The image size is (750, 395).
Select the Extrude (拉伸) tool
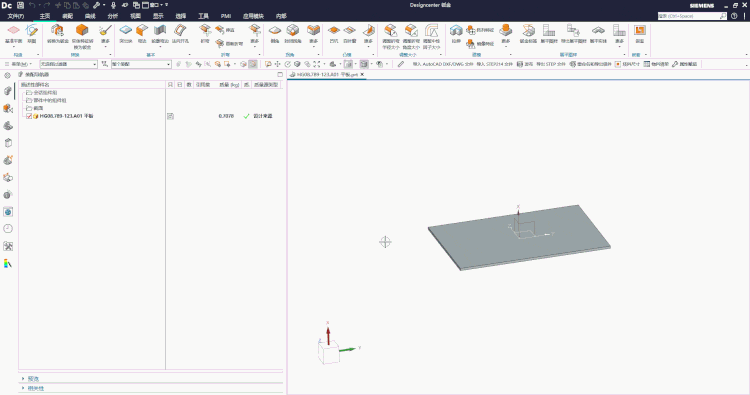pyautogui.click(x=456, y=33)
